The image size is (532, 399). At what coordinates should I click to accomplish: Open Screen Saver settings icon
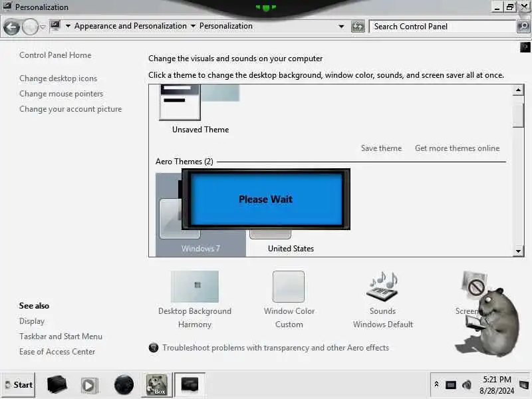point(473,285)
